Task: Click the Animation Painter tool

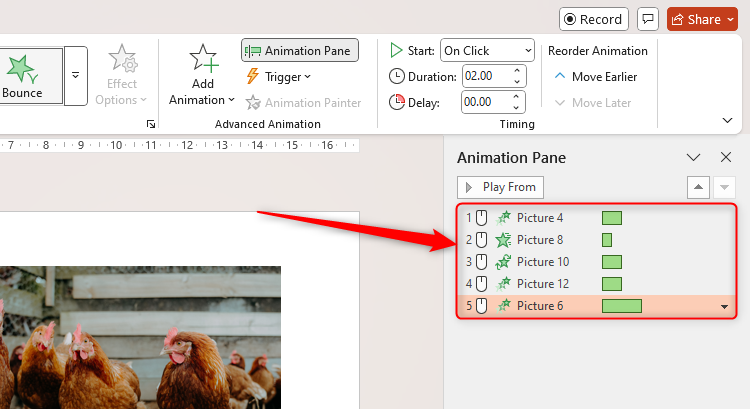Action: click(x=303, y=102)
